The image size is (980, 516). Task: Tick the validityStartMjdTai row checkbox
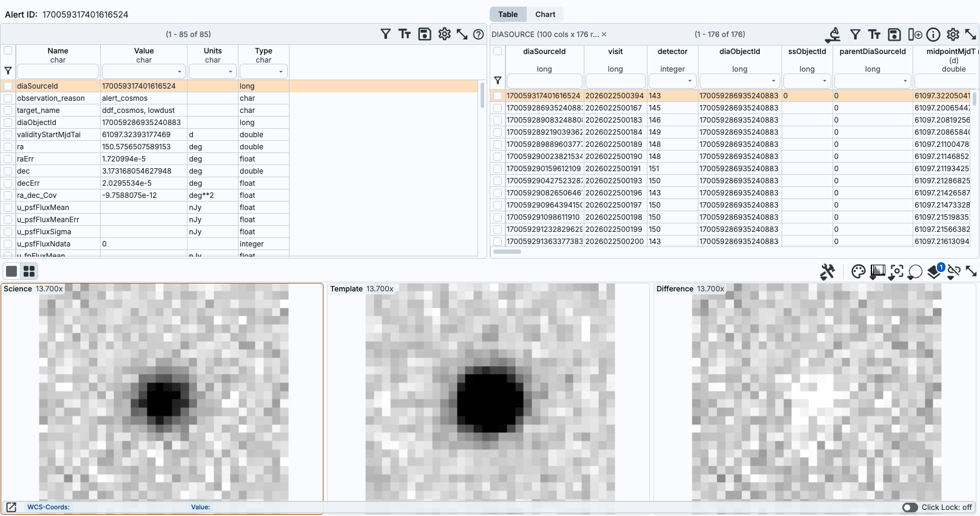[8, 135]
